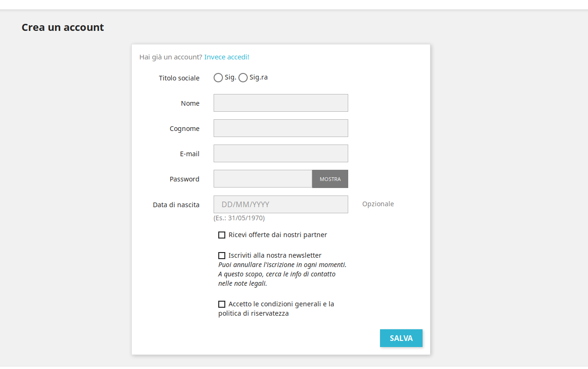Click the Crea un account heading
This screenshot has width=588, height=369.
[63, 27]
